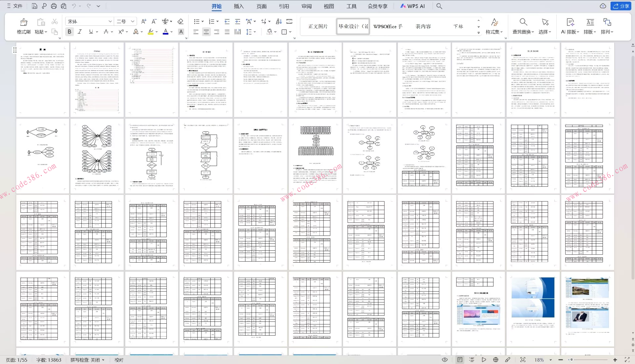Open the 插入 (Insert) tab

tap(238, 6)
